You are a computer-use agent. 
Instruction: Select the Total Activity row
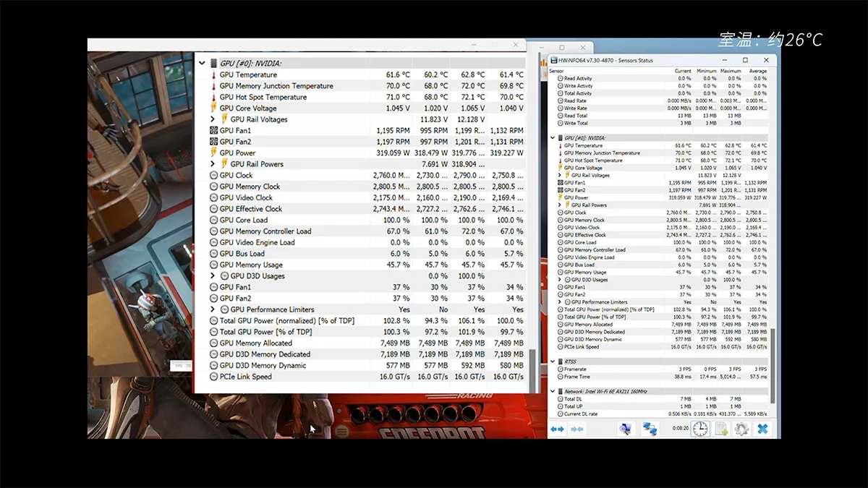pyautogui.click(x=659, y=93)
